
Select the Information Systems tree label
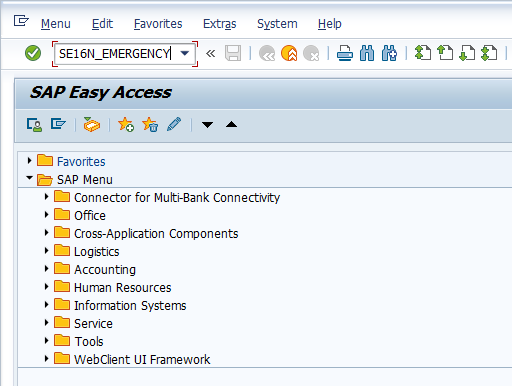pos(130,306)
